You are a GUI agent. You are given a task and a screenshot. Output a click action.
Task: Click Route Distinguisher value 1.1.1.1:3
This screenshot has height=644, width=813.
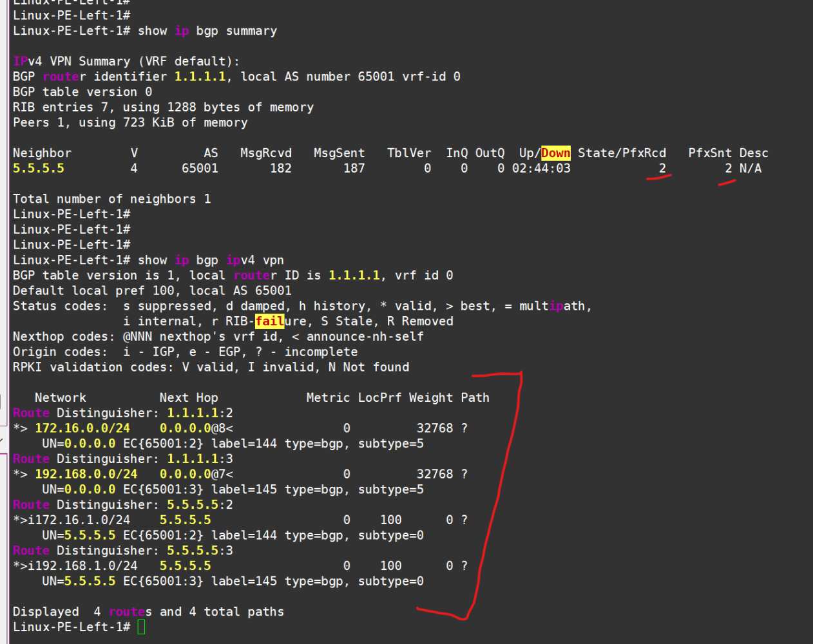point(200,459)
